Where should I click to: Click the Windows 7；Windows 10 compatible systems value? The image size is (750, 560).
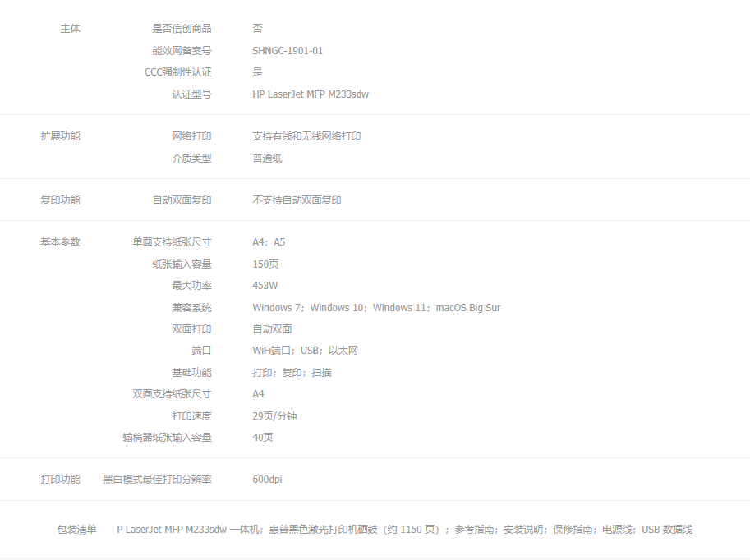click(376, 307)
